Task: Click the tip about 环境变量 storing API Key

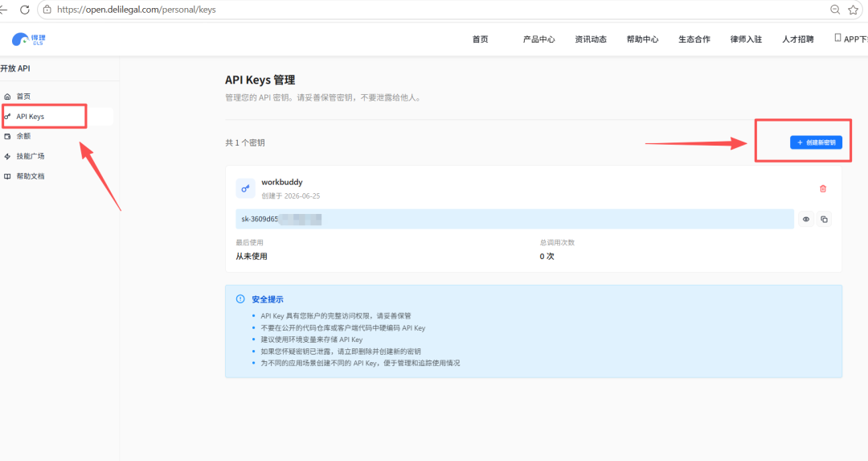Action: click(x=312, y=340)
